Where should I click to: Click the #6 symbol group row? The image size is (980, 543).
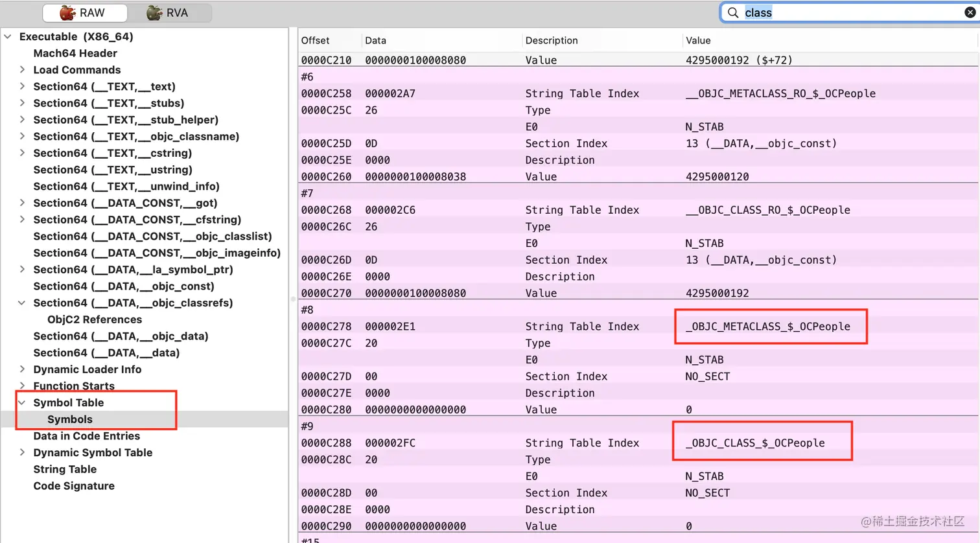tap(638, 77)
